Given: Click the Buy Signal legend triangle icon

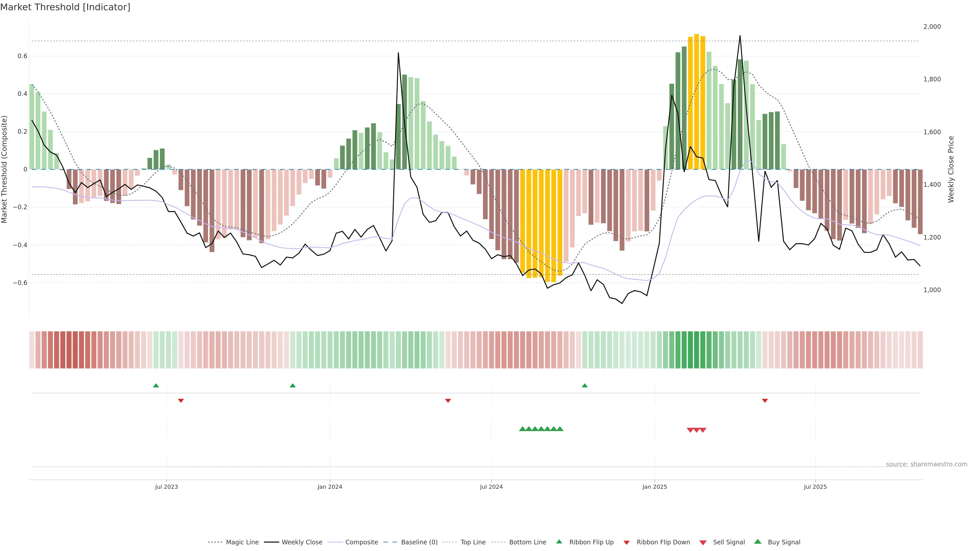Looking at the screenshot, I should 757,542.
